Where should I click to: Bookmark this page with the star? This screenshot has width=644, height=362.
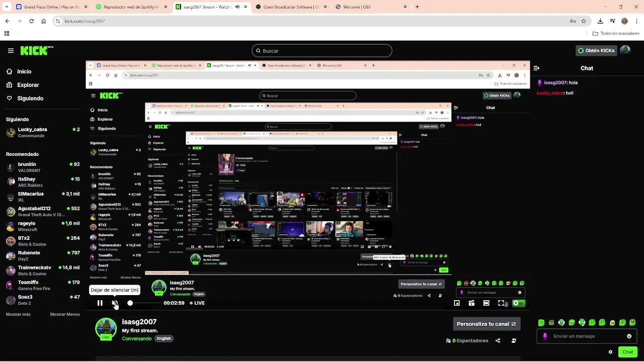(584, 21)
